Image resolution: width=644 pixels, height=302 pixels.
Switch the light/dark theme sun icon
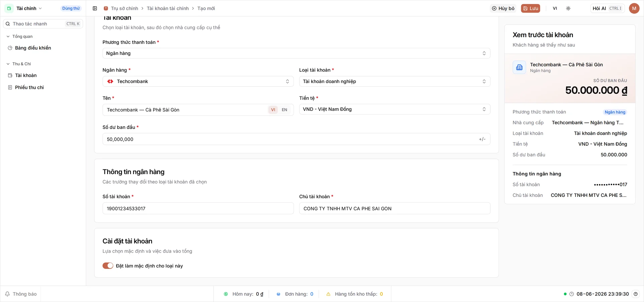pyautogui.click(x=568, y=8)
